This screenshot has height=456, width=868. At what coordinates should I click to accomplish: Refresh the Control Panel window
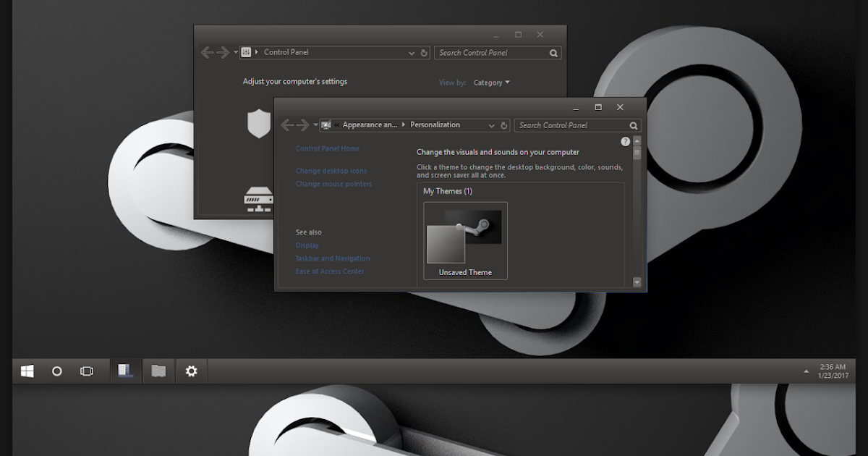[x=424, y=53]
